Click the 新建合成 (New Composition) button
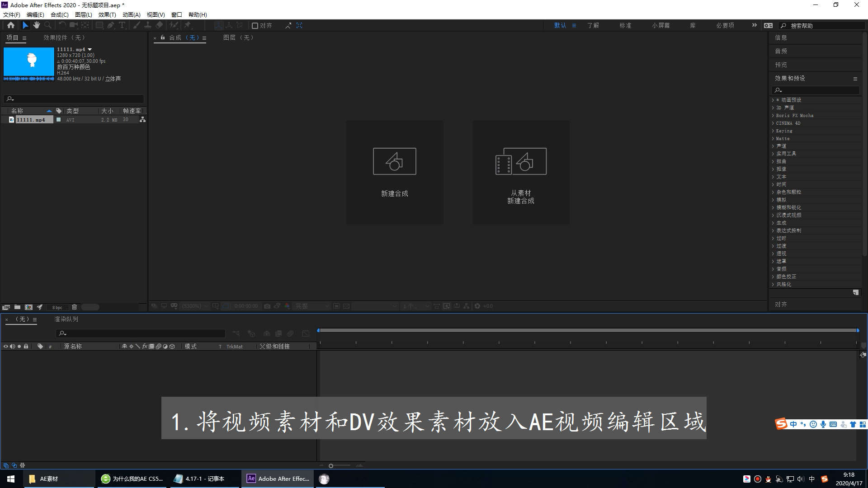Screen dimensions: 868x488 [x=394, y=172]
